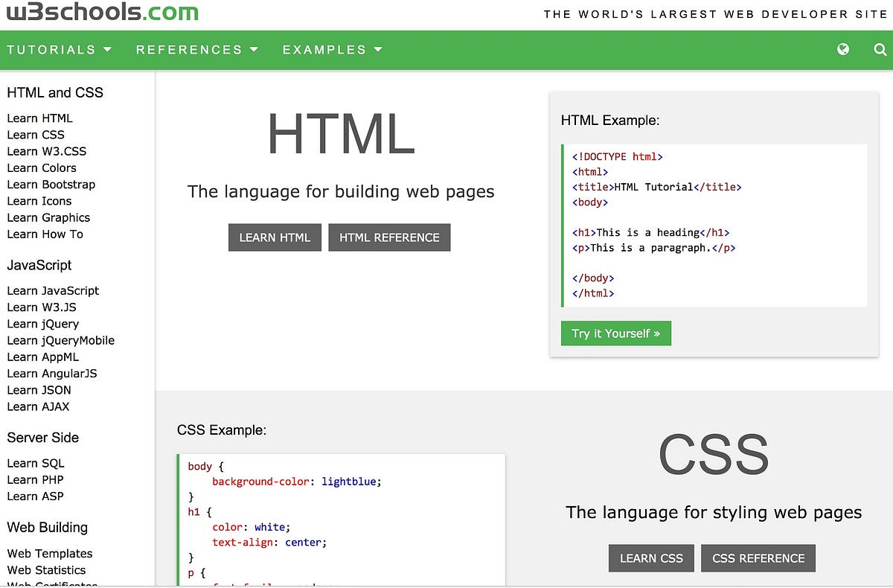Open the Learn jQuery link
The height and width of the screenshot is (588, 893).
pyautogui.click(x=43, y=324)
